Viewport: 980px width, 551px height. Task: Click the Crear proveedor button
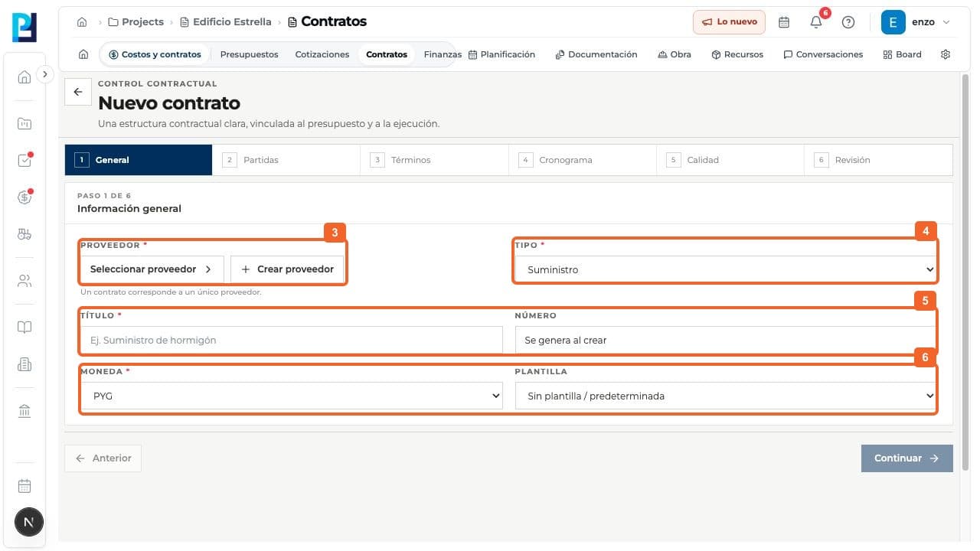(287, 269)
